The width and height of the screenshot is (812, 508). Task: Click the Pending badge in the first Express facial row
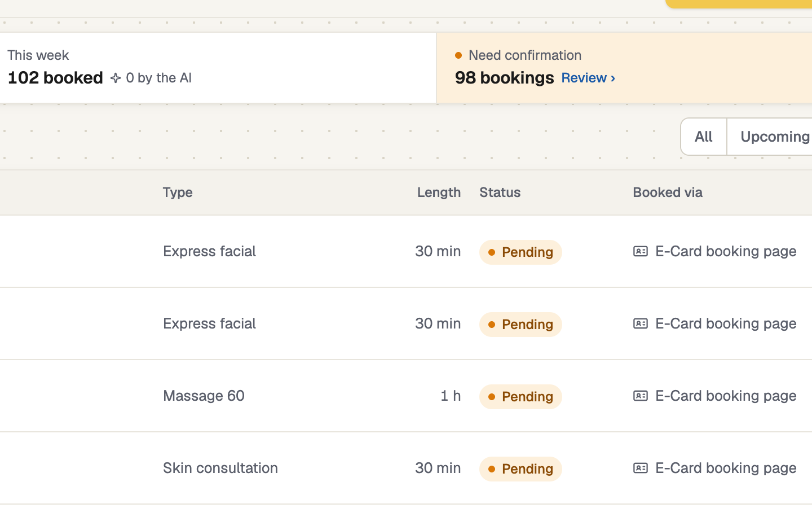coord(520,252)
